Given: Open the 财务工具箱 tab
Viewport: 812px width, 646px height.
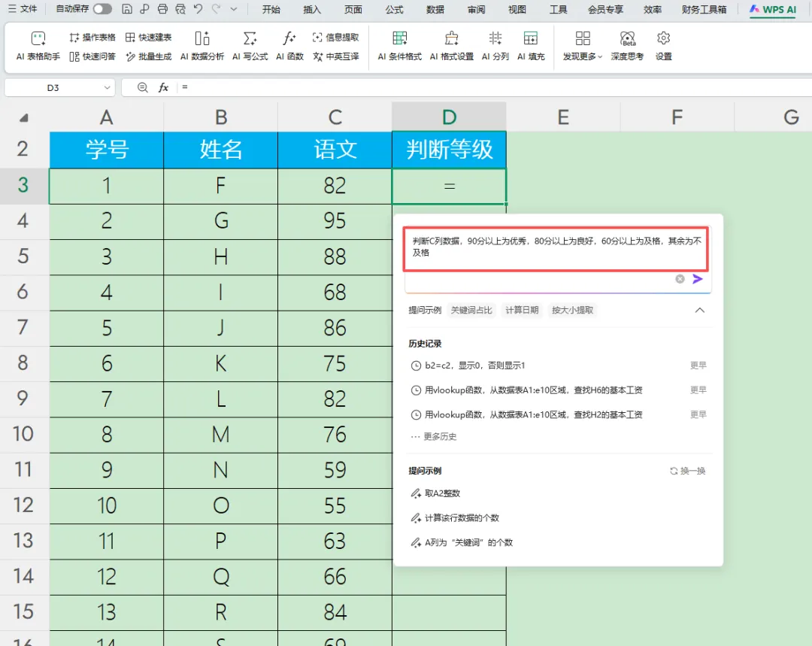Looking at the screenshot, I should click(x=704, y=9).
